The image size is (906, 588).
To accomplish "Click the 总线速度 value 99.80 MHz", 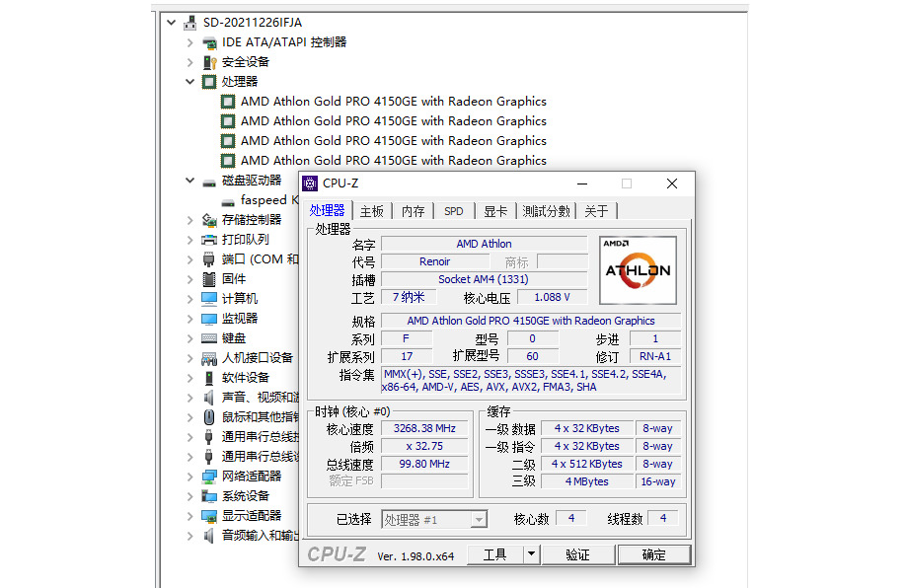I will point(424,464).
